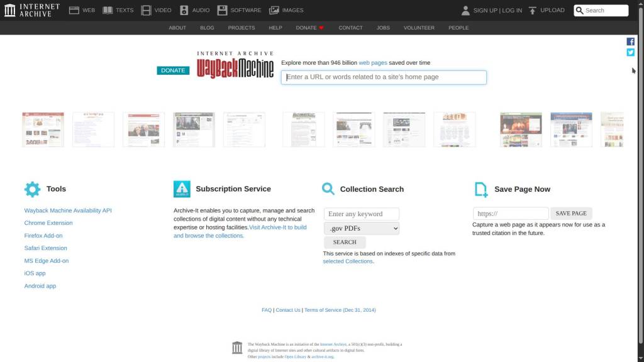Open the Video film icon
Screen dimensions: 644x362
click(146, 10)
